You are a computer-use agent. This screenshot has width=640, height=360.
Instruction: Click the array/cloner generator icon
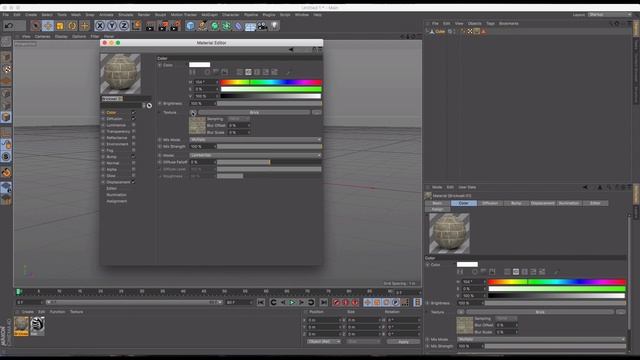click(227, 26)
